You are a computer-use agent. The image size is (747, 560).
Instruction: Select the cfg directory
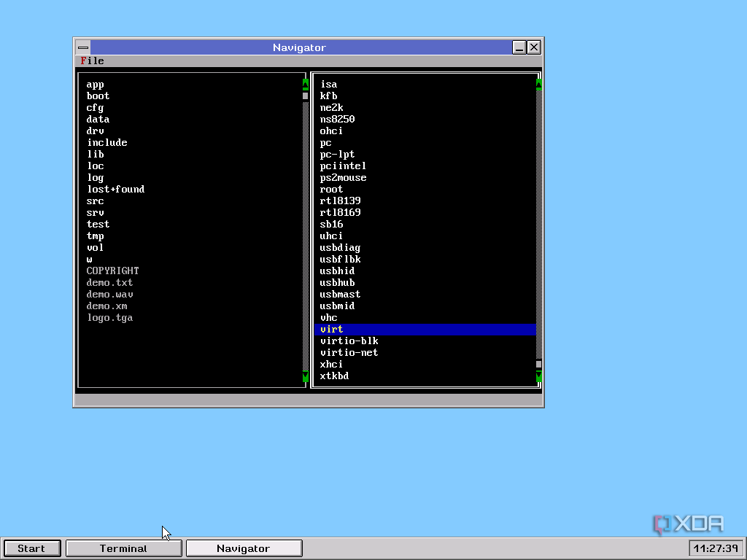tap(96, 108)
